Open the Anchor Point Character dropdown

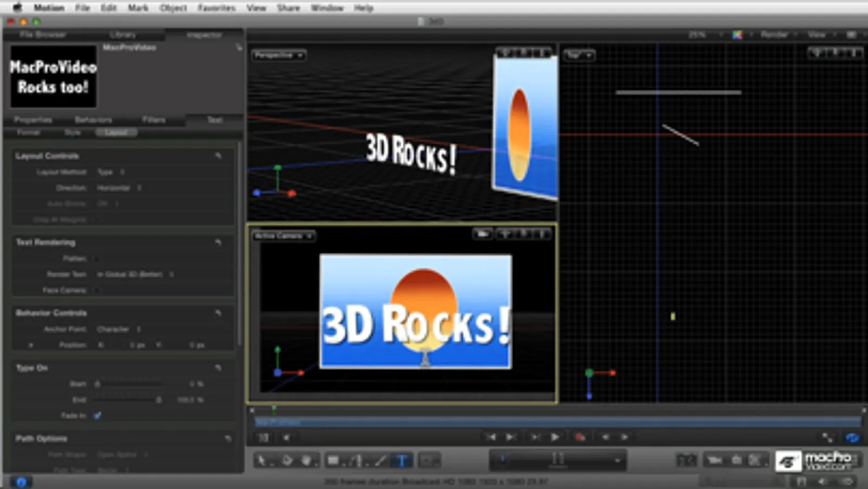point(118,329)
